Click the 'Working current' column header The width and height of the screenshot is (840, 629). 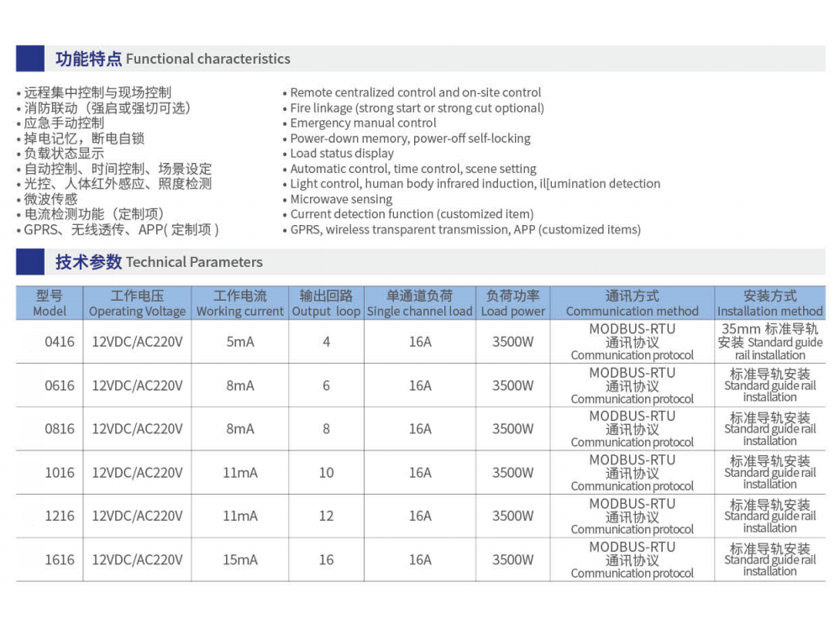(x=240, y=303)
